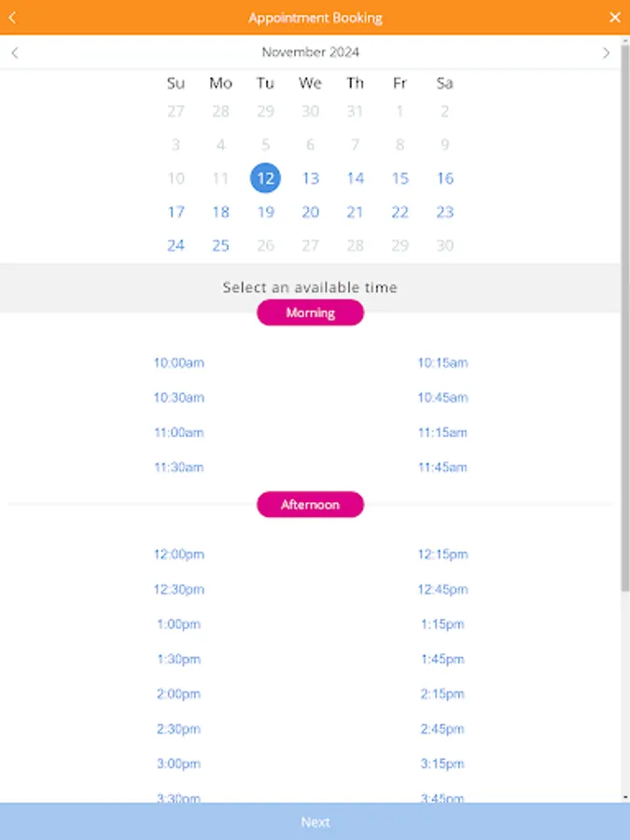
Task: Select the 2:45pm time slot
Action: (x=442, y=729)
